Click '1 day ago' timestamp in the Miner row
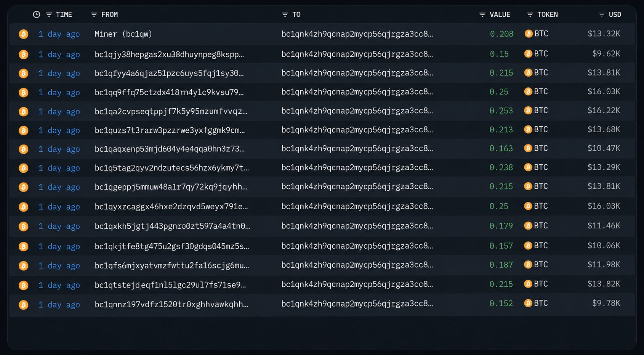 [59, 34]
